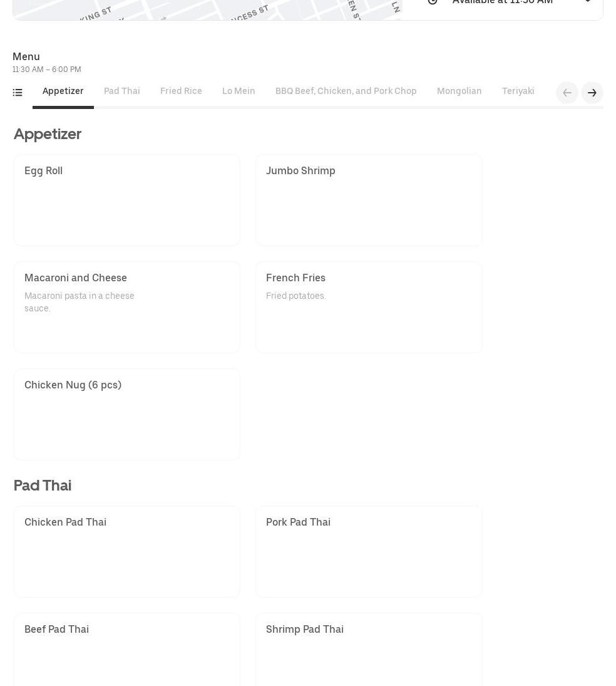Select the Chicken Pad Thai item
Viewport: 616px width, 686px height.
(127, 552)
